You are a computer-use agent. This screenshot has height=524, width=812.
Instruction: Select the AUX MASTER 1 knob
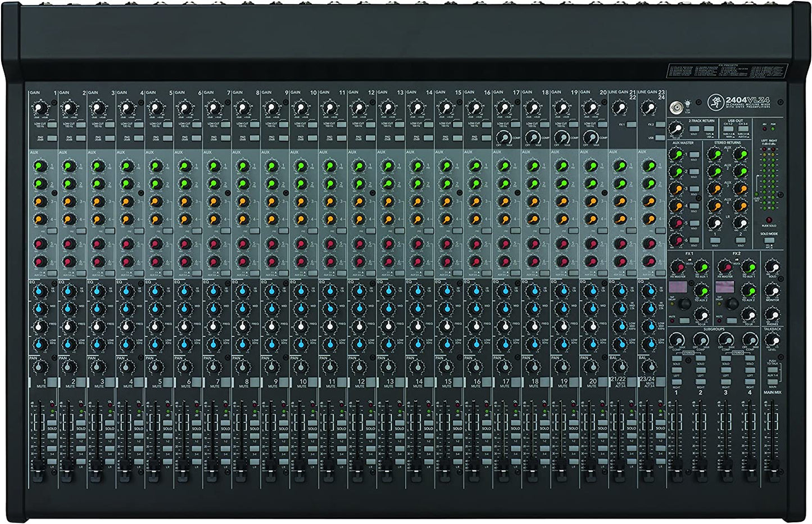[675, 155]
